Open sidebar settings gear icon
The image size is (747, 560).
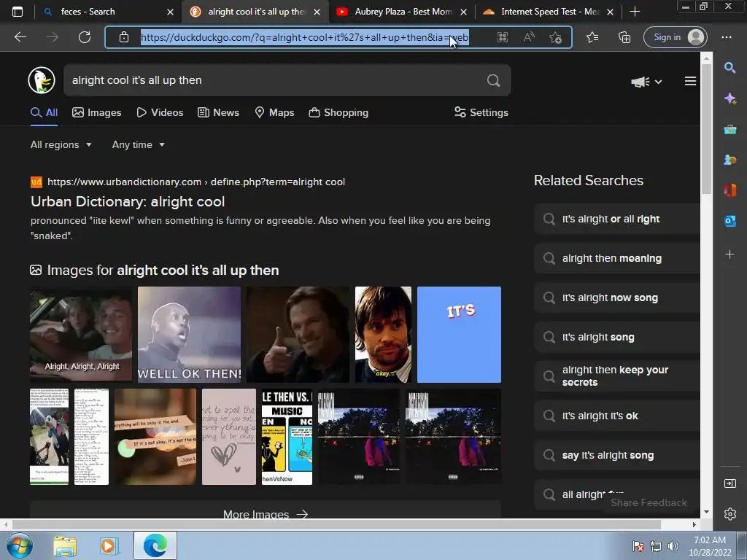coord(729,514)
